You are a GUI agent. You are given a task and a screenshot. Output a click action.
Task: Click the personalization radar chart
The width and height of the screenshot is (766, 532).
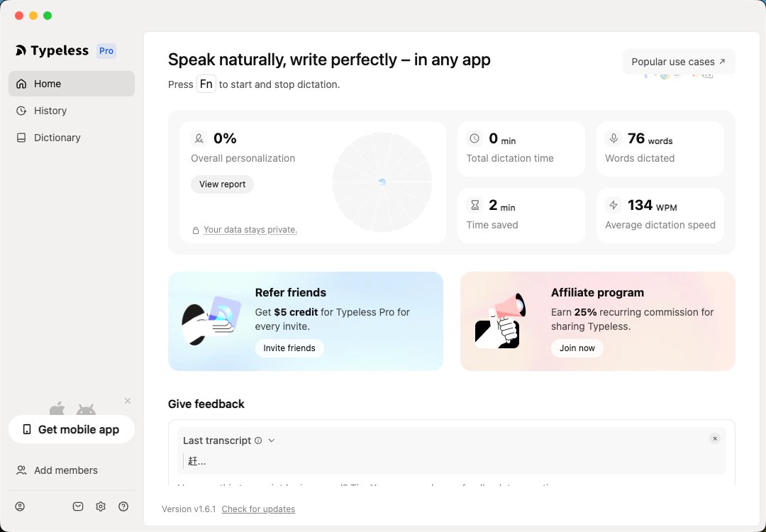[x=382, y=182]
